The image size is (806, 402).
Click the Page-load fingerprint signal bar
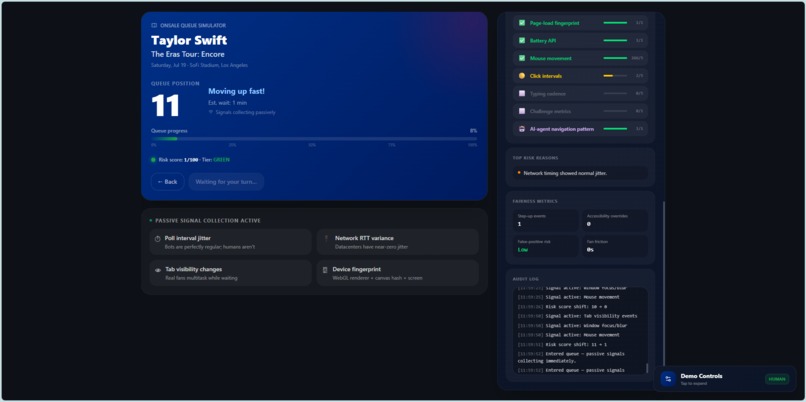click(x=615, y=23)
